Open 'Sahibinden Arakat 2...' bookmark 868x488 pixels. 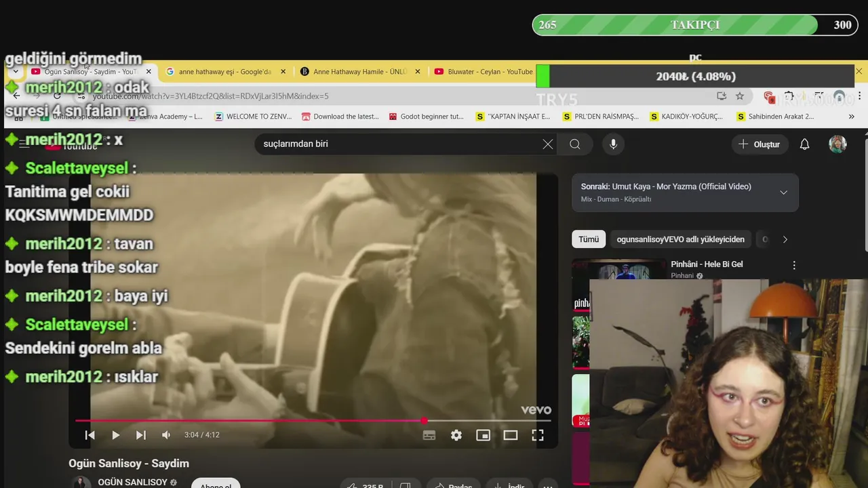pos(775,117)
